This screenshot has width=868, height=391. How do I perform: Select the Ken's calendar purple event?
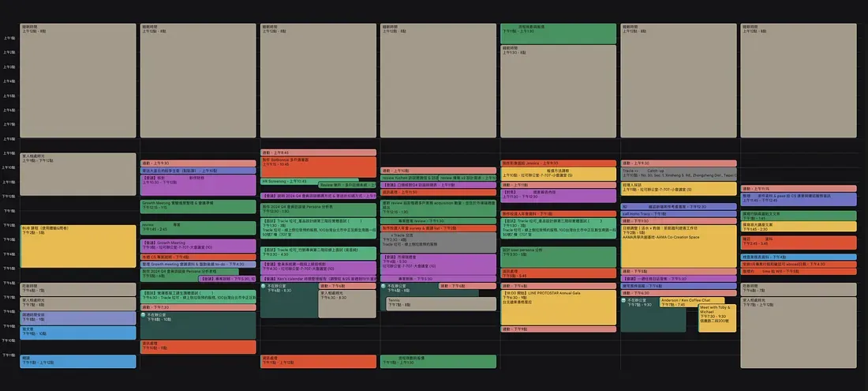pyautogui.click(x=317, y=280)
